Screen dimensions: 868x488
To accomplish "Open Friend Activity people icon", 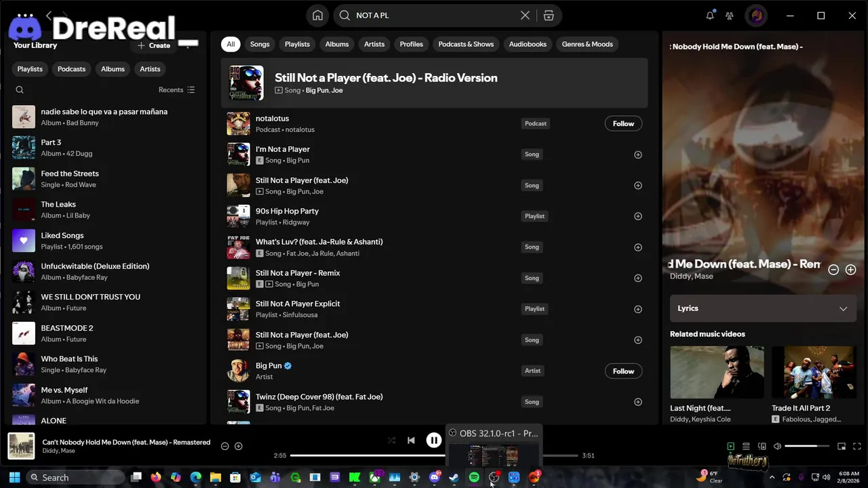I will pyautogui.click(x=730, y=16).
